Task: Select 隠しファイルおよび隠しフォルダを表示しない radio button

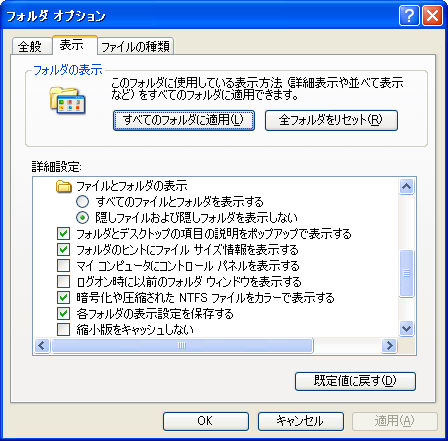Action: pyautogui.click(x=82, y=217)
